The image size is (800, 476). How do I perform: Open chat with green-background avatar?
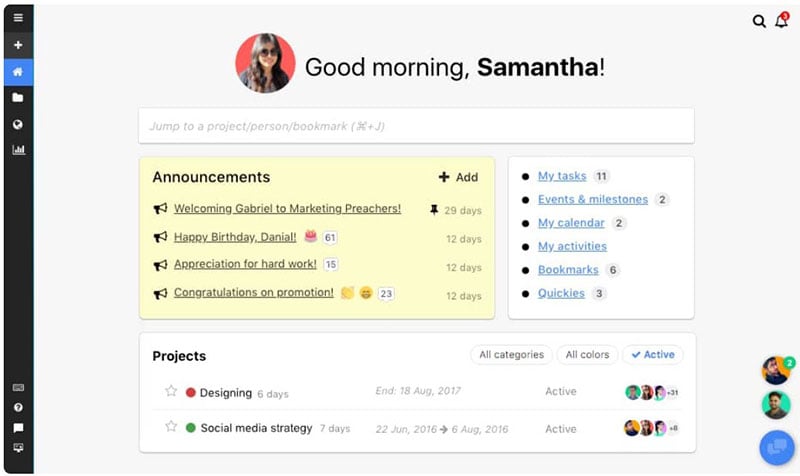pyautogui.click(x=776, y=406)
